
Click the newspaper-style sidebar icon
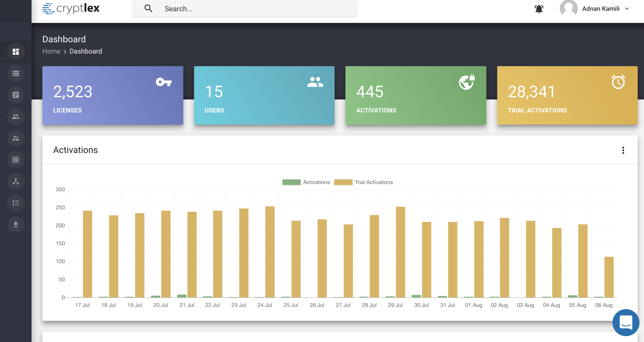(16, 160)
